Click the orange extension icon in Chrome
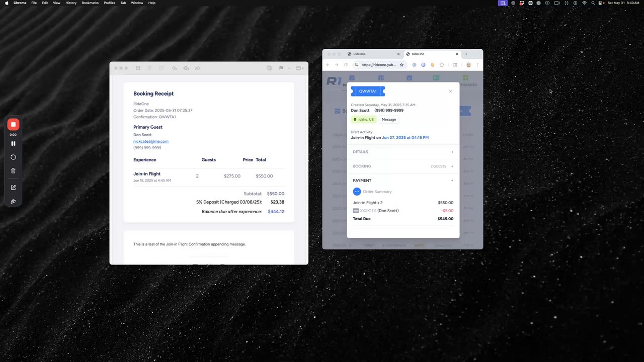The image size is (644, 362). [x=432, y=65]
